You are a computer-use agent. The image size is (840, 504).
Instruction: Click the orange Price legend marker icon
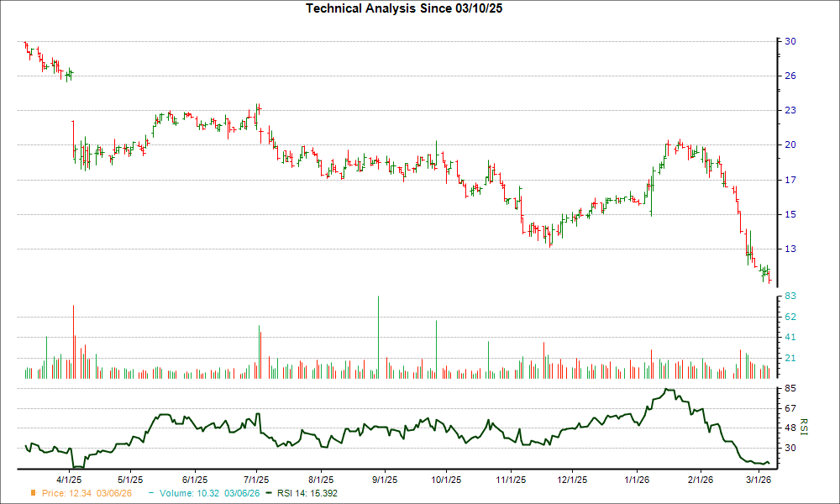point(31,494)
